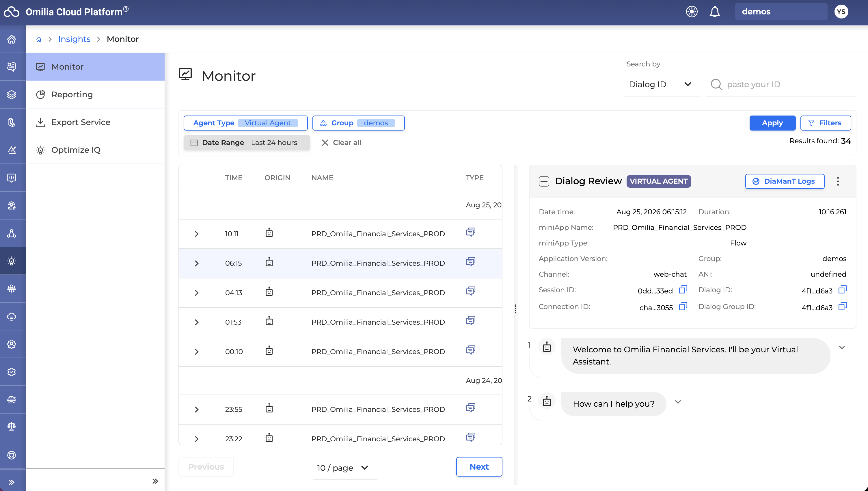Open the lightbulb Insights icon in left rail
The height and width of the screenshot is (491, 868).
12,261
